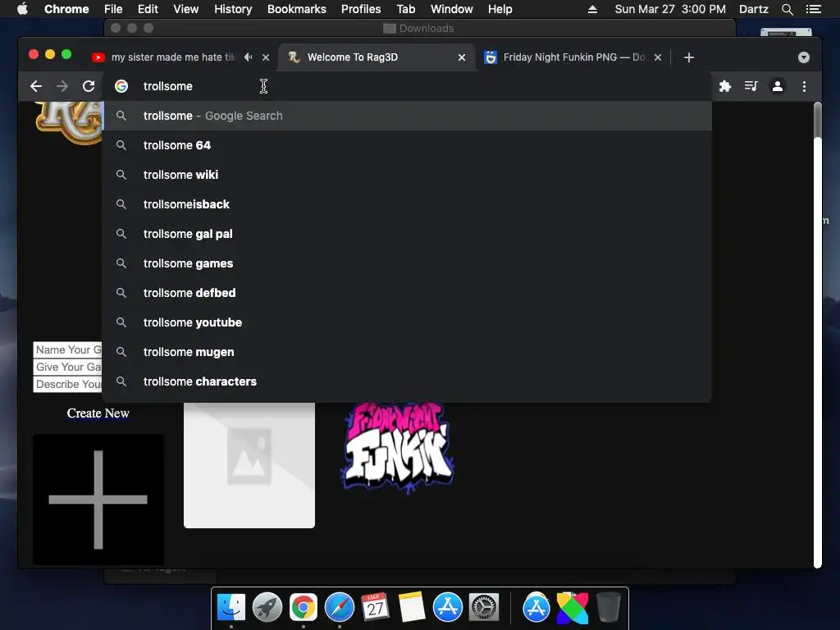Select the 'trollsomeisback' suggestion
Screen dimensions: 840x630
tap(407, 204)
